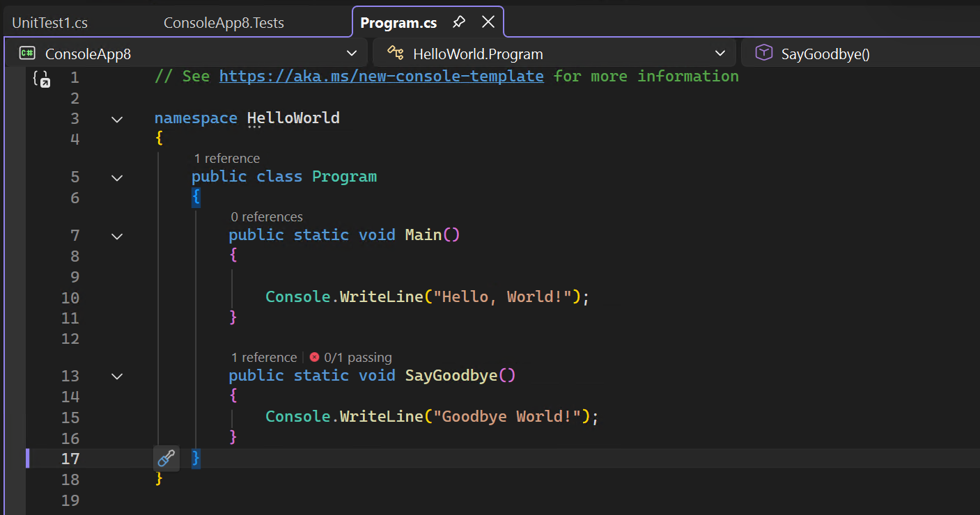Click the SayGoodbye method name on line 13
Viewport: 980px width, 515px height.
pos(451,375)
